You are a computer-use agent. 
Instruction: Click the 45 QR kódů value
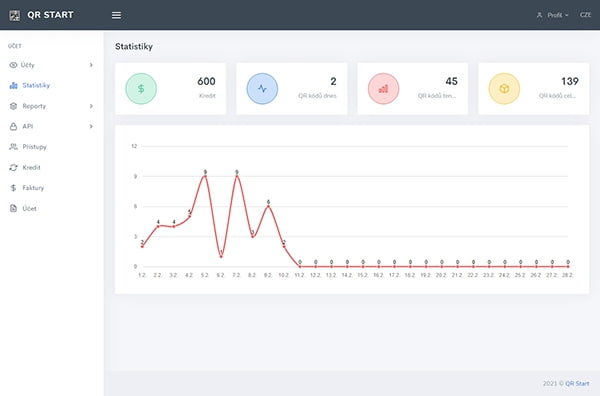click(452, 81)
